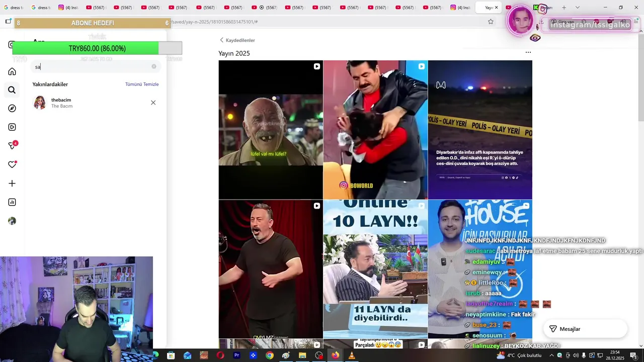Switch to the active Yayın browser tab
644x362 pixels.
pos(489,8)
